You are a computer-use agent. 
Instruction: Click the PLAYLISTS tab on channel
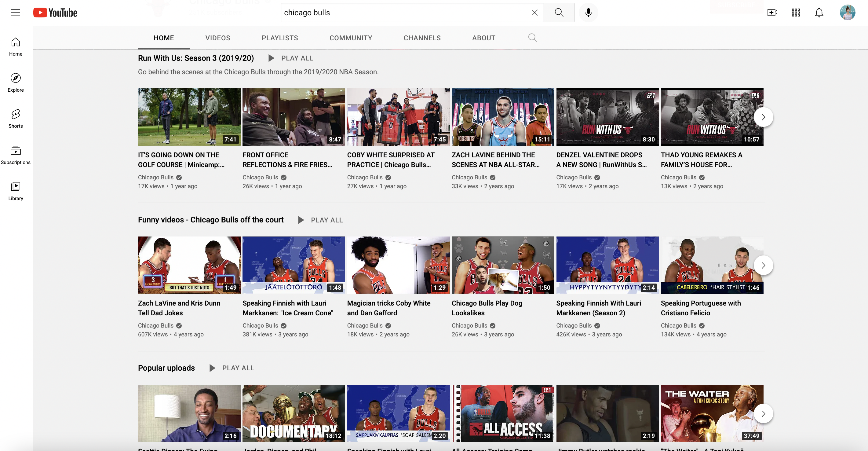pos(279,37)
